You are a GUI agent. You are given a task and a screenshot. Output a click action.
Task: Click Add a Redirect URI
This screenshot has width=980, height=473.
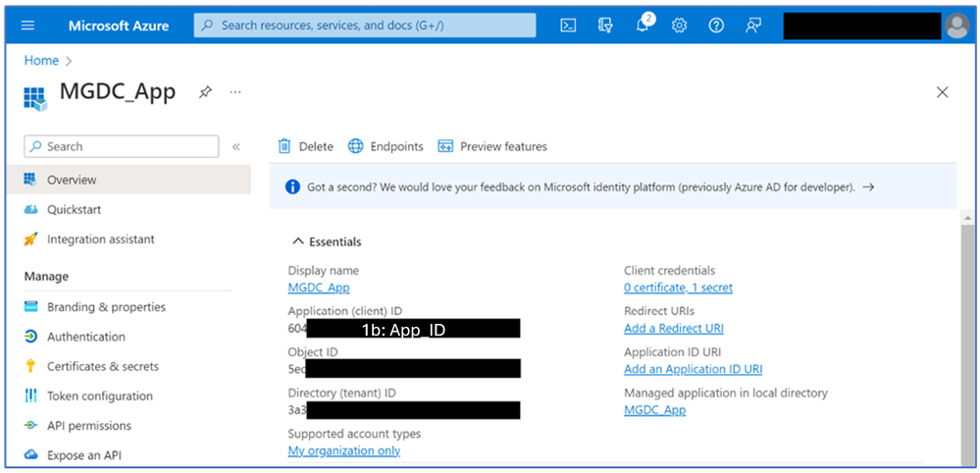pyautogui.click(x=674, y=328)
